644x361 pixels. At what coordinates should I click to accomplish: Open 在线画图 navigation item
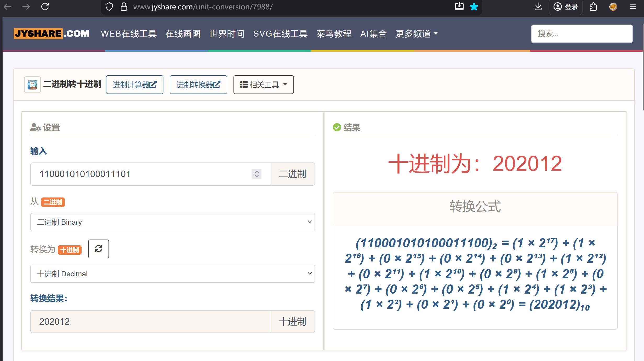pos(183,34)
